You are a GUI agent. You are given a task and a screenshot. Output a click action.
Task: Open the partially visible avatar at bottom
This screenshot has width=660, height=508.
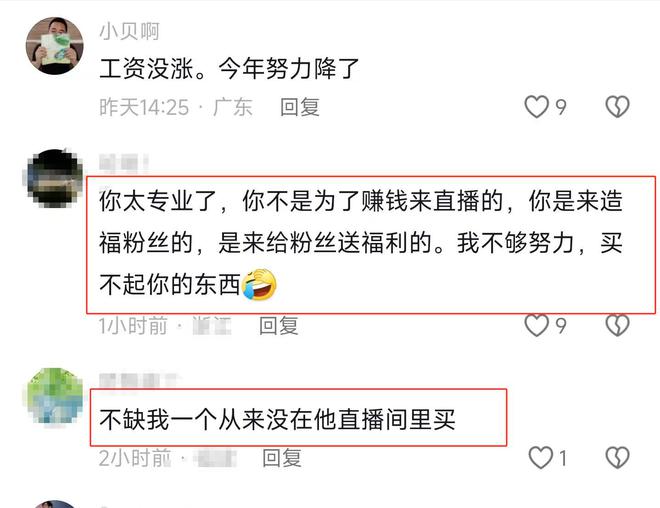click(x=54, y=504)
